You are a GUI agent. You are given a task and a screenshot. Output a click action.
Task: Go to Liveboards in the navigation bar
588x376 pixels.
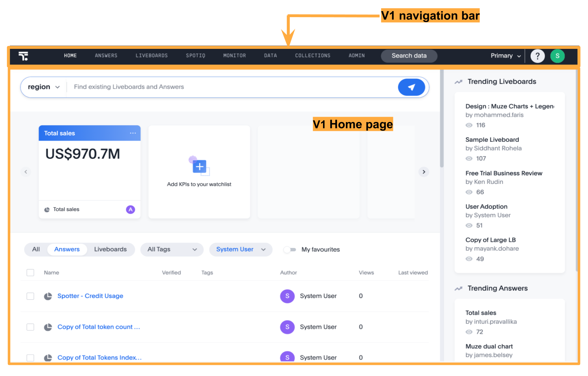[x=152, y=56]
